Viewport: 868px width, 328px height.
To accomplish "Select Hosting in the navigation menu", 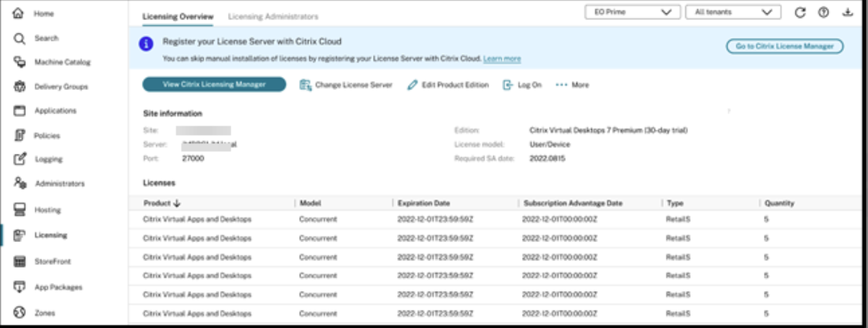I will [x=47, y=210].
